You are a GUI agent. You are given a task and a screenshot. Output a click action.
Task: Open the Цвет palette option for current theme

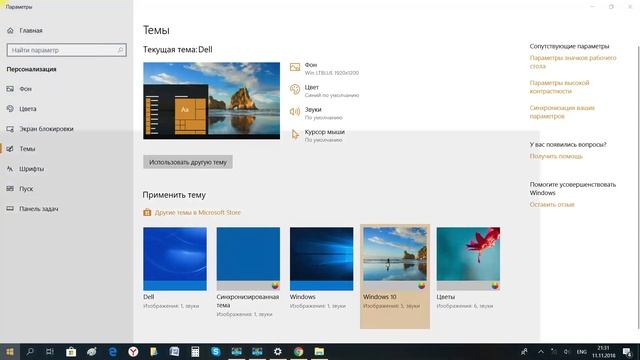pyautogui.click(x=324, y=91)
